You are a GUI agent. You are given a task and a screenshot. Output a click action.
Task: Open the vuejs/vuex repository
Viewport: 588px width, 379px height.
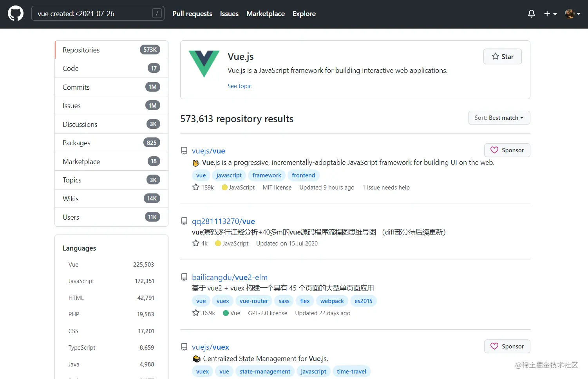click(x=210, y=347)
